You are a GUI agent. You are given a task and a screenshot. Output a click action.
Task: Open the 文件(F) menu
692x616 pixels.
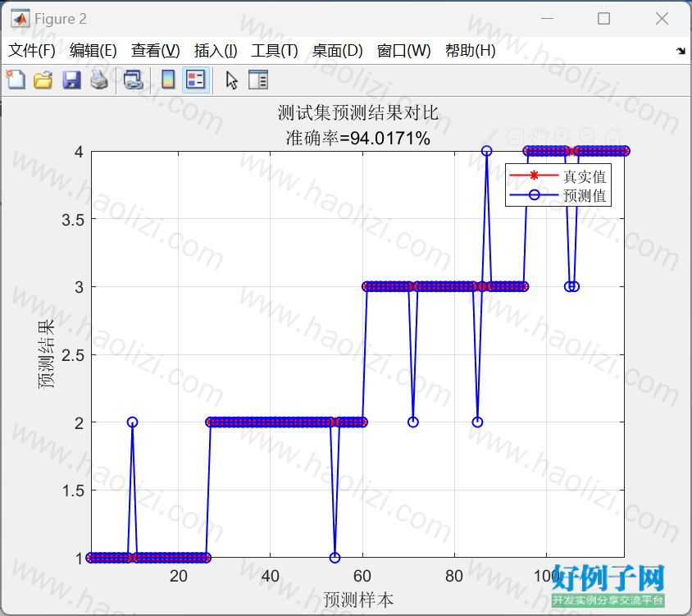[32, 51]
